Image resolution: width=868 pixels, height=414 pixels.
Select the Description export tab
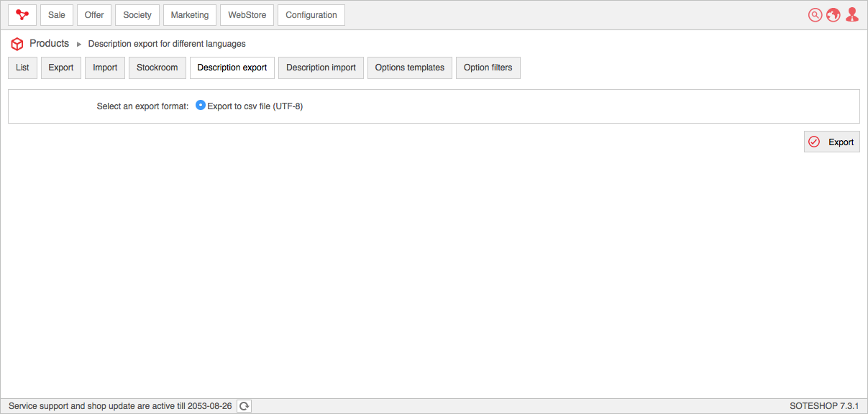coord(232,68)
